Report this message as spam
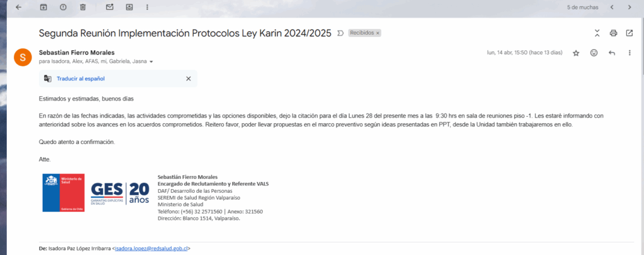The image size is (644, 255). tap(63, 7)
